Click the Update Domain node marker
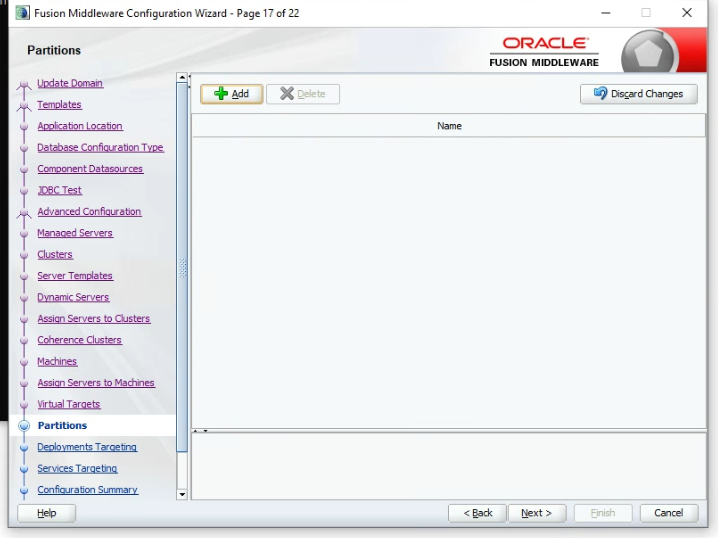Image resolution: width=718 pixels, height=538 pixels. (24, 84)
